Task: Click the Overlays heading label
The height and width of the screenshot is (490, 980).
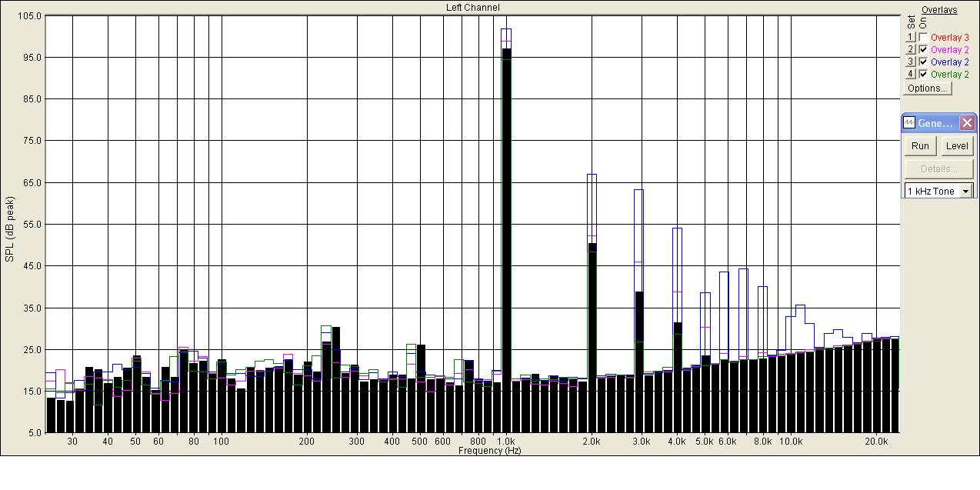Action: point(939,10)
